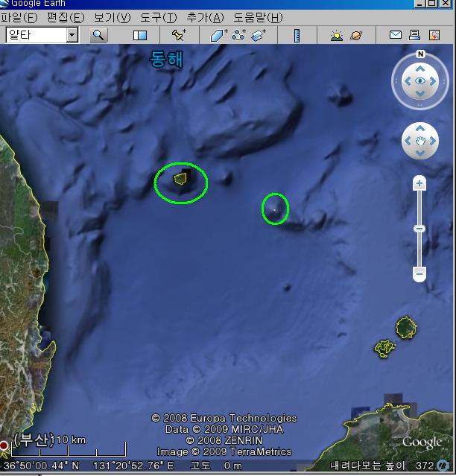The width and height of the screenshot is (456, 476).
Task: Add a new placemark pin
Action: pyautogui.click(x=179, y=35)
